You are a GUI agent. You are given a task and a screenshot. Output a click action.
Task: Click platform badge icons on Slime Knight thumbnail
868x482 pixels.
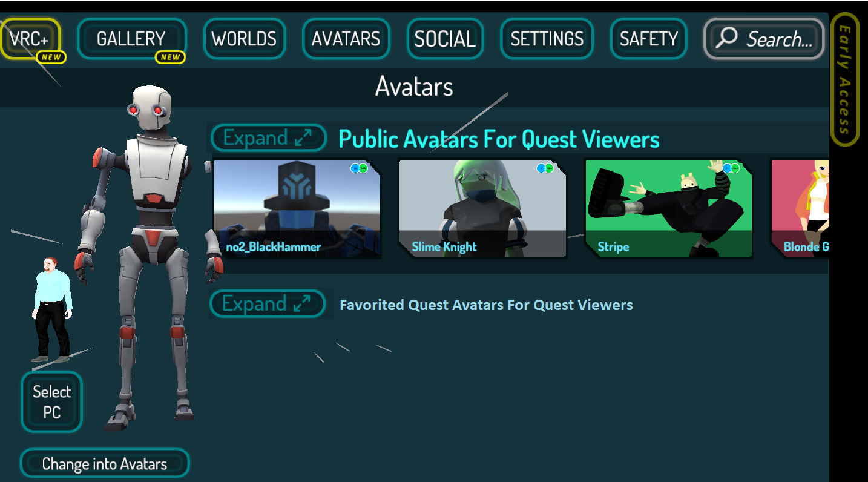[x=545, y=168]
